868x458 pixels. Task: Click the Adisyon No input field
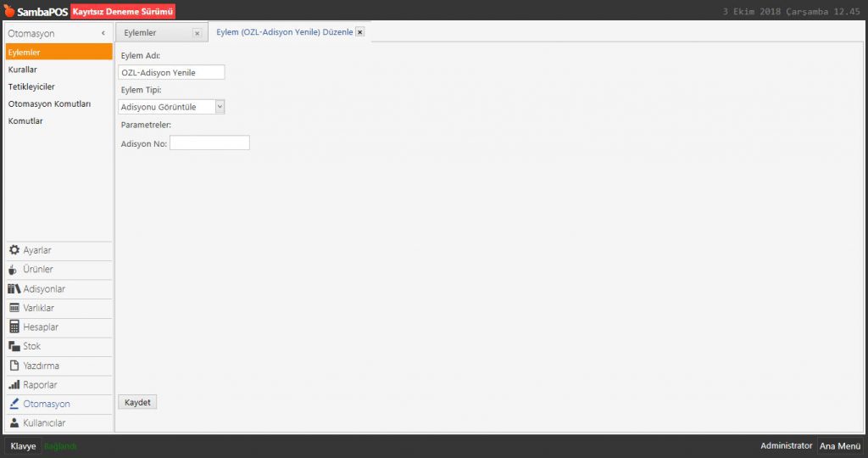click(x=209, y=143)
